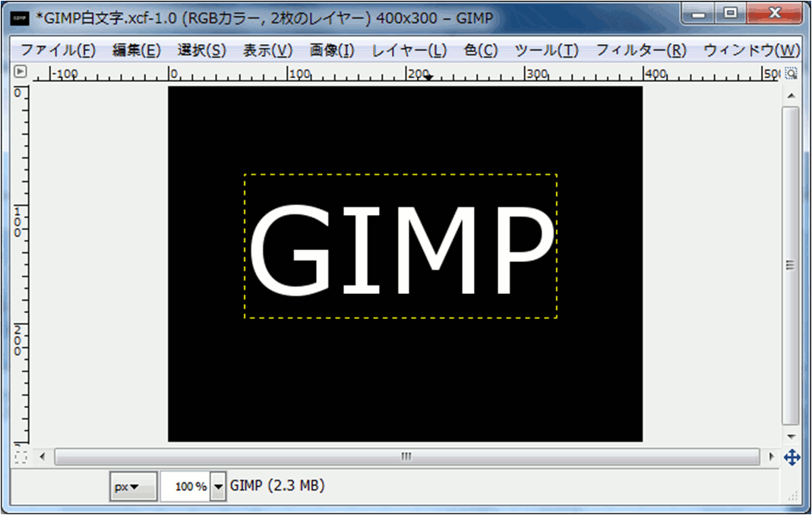Screen dimensions: 812x515
Task: Click the horizontal scrollbar thumb
Action: pyautogui.click(x=407, y=457)
